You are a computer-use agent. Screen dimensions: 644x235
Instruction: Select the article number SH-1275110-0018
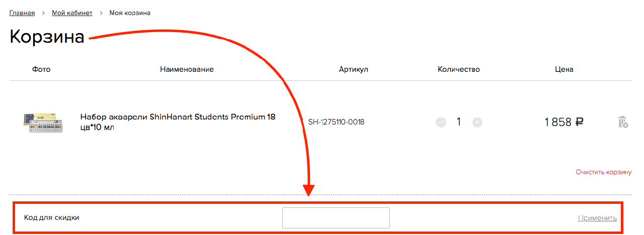pos(336,122)
